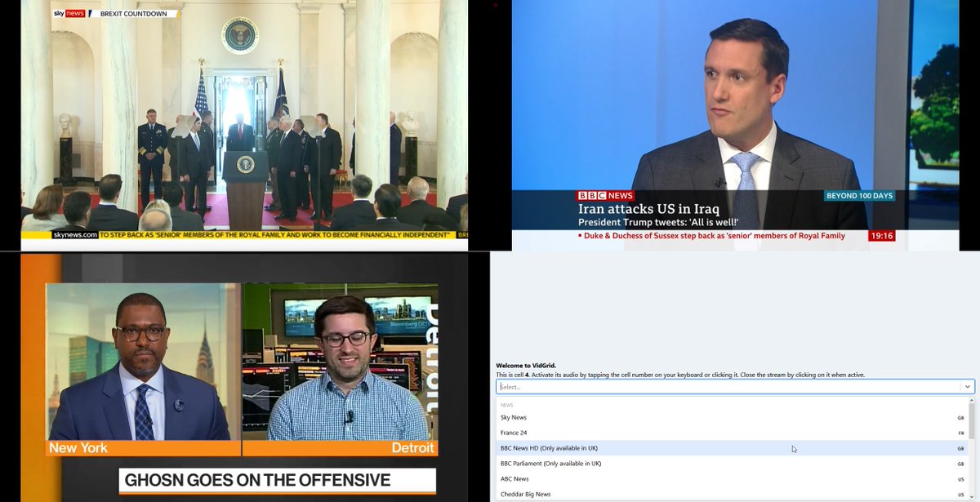Activate the BBC News video cell
Image resolution: width=980 pixels, height=502 pixels.
(735, 125)
